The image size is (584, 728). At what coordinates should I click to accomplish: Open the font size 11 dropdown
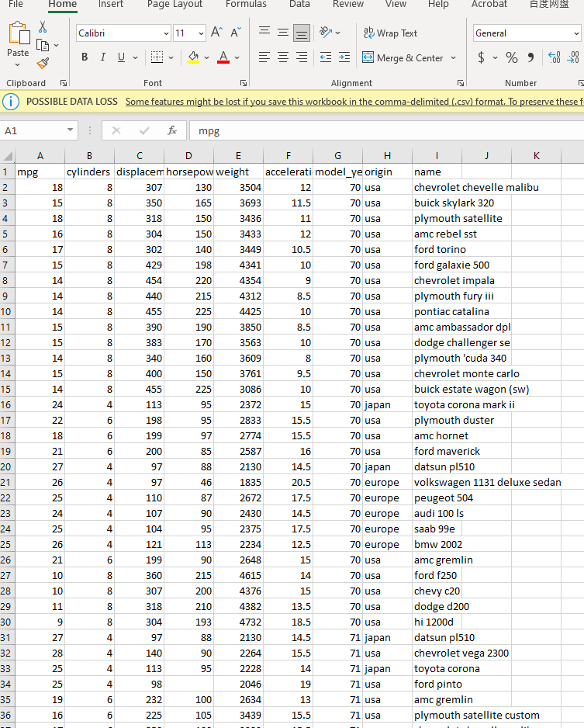[201, 33]
